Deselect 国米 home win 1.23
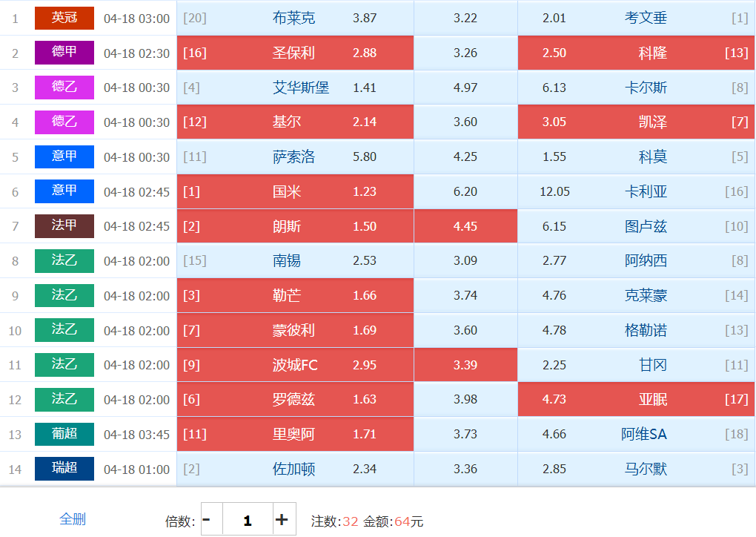The width and height of the screenshot is (756, 537). point(295,191)
